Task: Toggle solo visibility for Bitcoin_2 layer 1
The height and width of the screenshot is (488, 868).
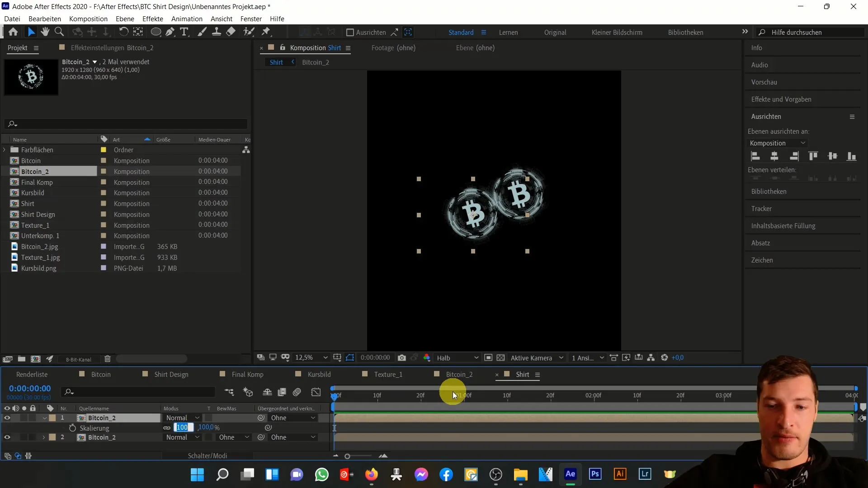Action: (24, 418)
